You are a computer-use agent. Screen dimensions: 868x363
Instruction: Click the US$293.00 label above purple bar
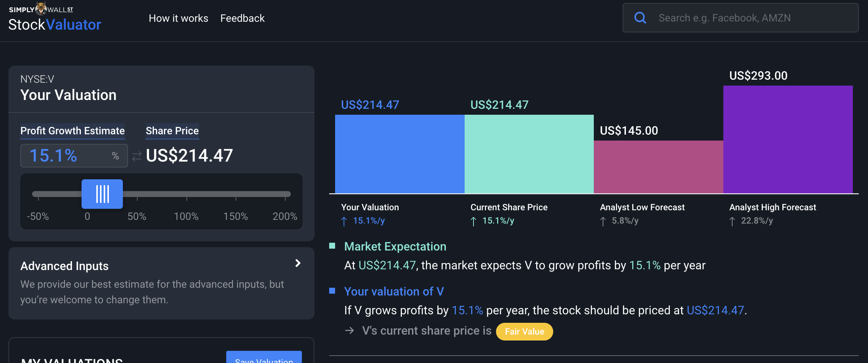coord(758,76)
